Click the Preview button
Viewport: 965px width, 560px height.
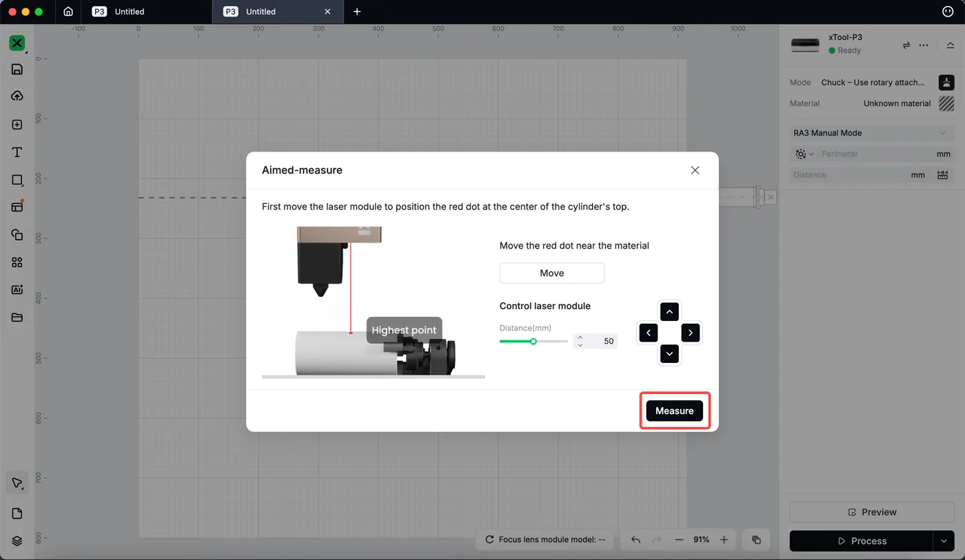(872, 512)
